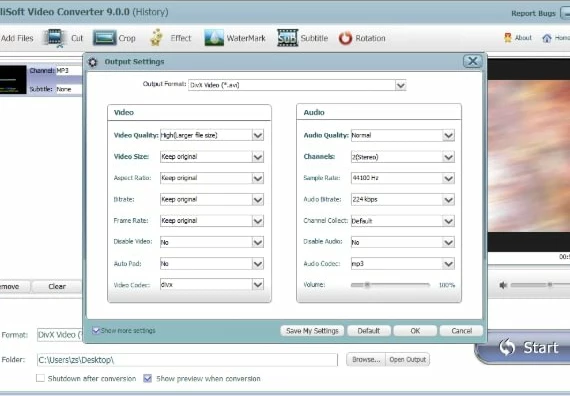The image size is (570, 396).
Task: Open the Subtitle Sub icon
Action: 288,38
